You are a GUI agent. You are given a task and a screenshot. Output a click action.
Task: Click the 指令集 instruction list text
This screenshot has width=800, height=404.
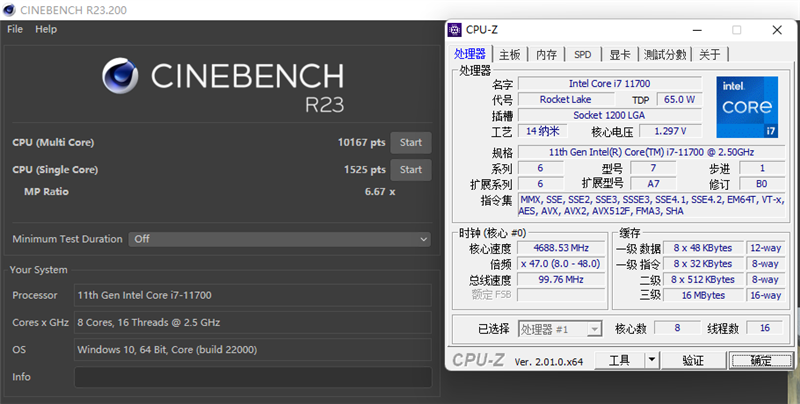[652, 205]
